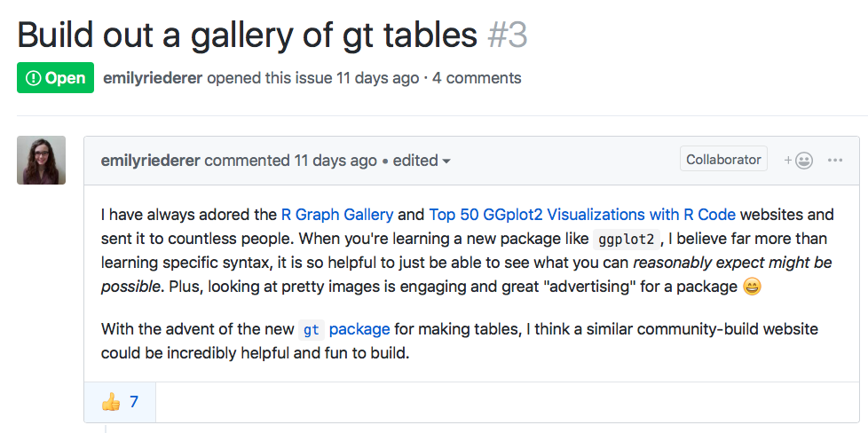Open emilyriederer profile from issue header
This screenshot has height=433, width=868.
tap(154, 78)
